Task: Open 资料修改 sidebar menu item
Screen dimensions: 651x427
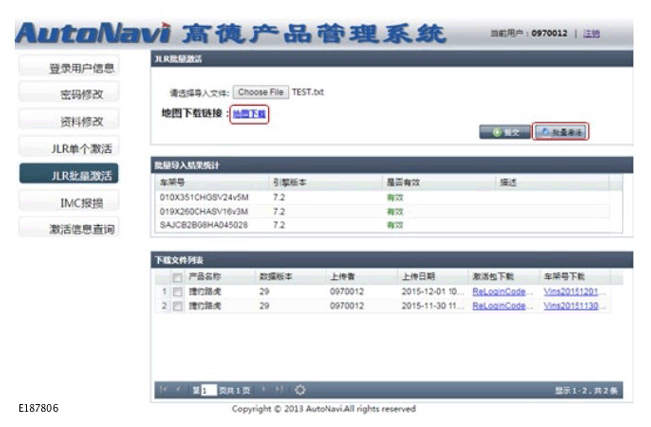Action: pos(69,121)
